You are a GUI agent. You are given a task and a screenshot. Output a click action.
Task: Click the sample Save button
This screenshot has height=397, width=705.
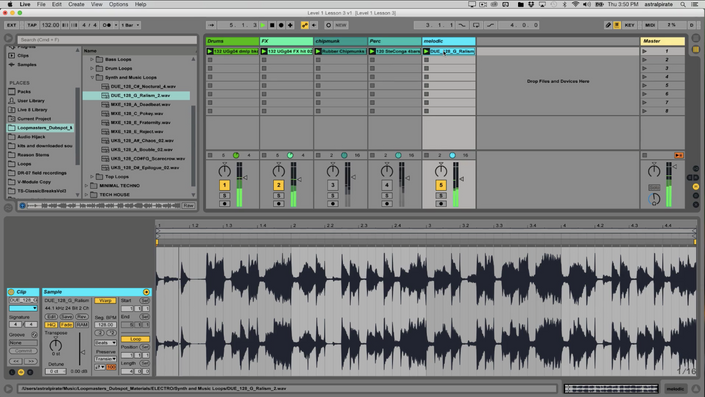(x=66, y=317)
